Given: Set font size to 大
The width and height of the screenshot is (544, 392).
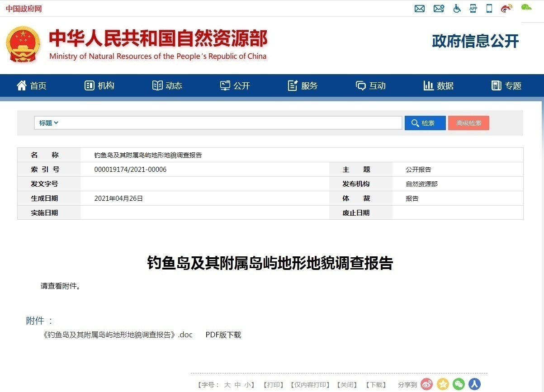Looking at the screenshot, I should [x=227, y=385].
